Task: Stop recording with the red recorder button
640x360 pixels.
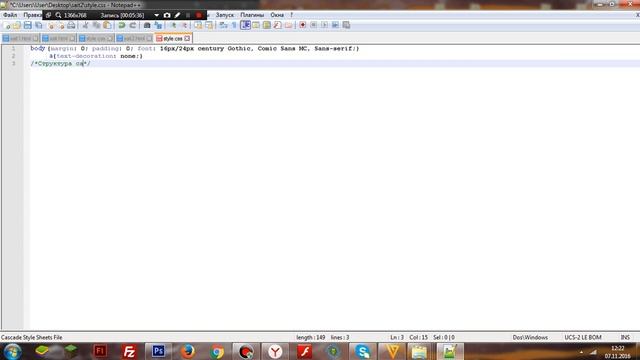Action: coord(199,16)
